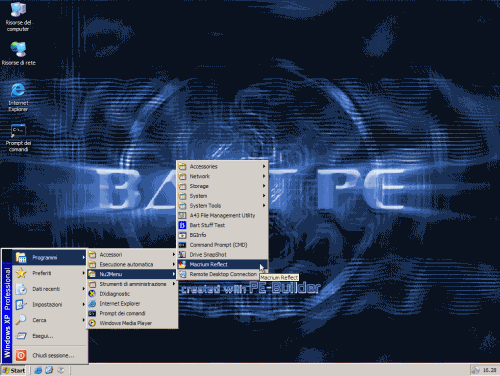Expand the Cerca submenu arrow
Viewport: 500px width, 376px height.
point(83,320)
